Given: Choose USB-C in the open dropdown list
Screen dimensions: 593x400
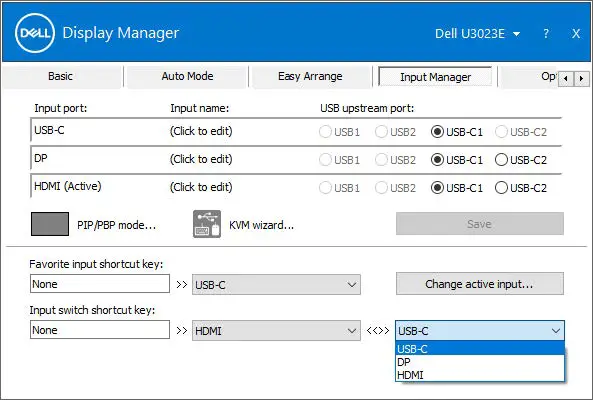Looking at the screenshot, I should pyautogui.click(x=480, y=348).
